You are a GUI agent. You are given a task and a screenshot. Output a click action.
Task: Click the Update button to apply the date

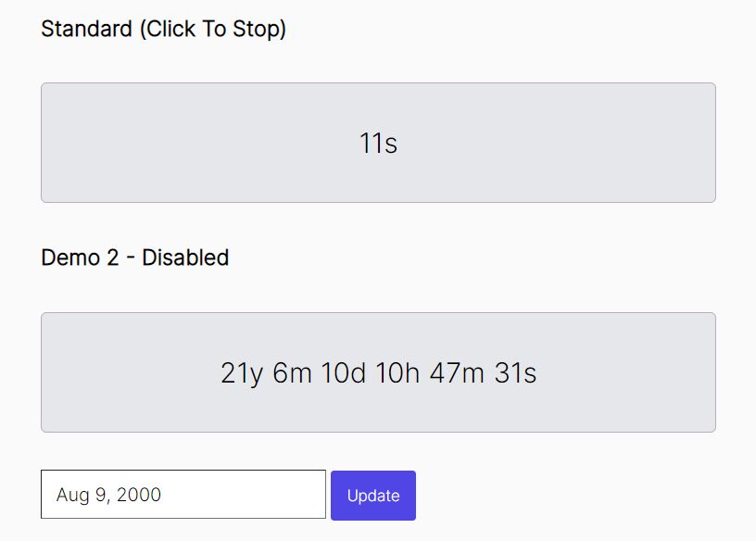[x=373, y=495]
